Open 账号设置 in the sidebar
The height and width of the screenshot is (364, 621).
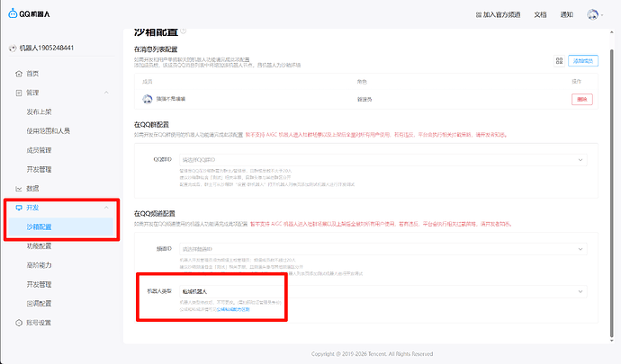coord(39,323)
